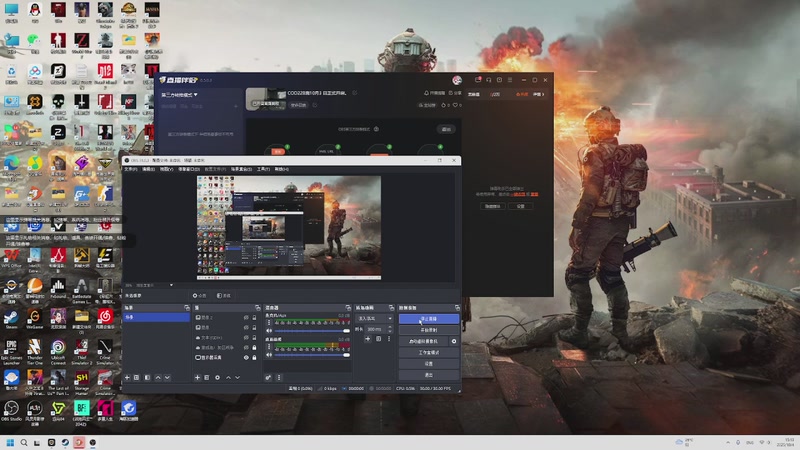Start the virtual camera
This screenshot has height=450, width=800.
[x=423, y=341]
